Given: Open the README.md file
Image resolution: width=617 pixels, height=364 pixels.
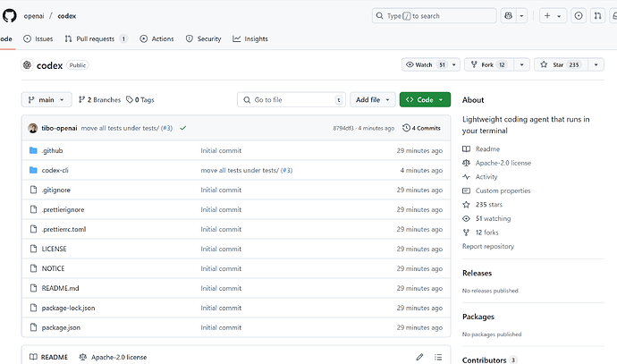Looking at the screenshot, I should point(60,289).
